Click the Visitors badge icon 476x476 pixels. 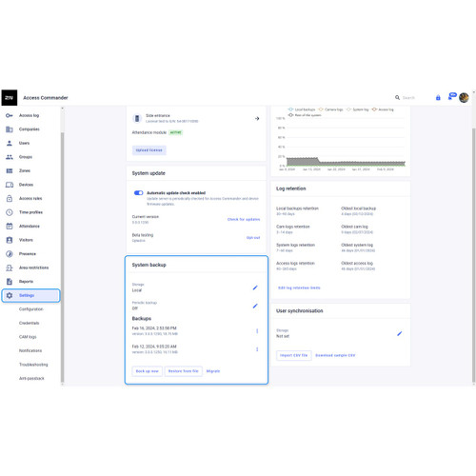point(10,240)
